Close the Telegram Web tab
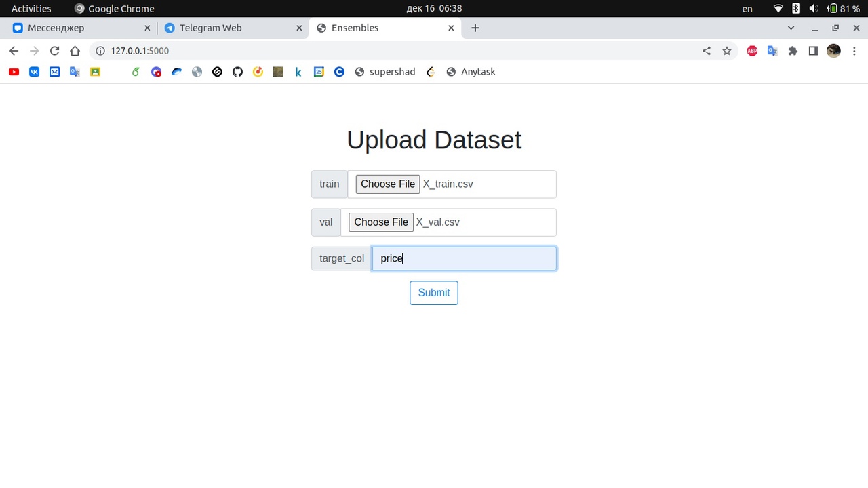This screenshot has height=488, width=868. [x=299, y=28]
